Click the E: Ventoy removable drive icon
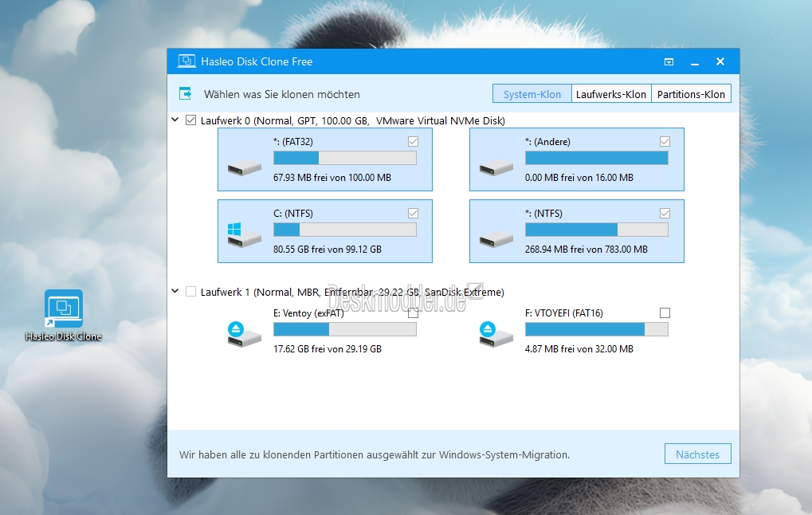The width and height of the screenshot is (812, 515). [245, 334]
